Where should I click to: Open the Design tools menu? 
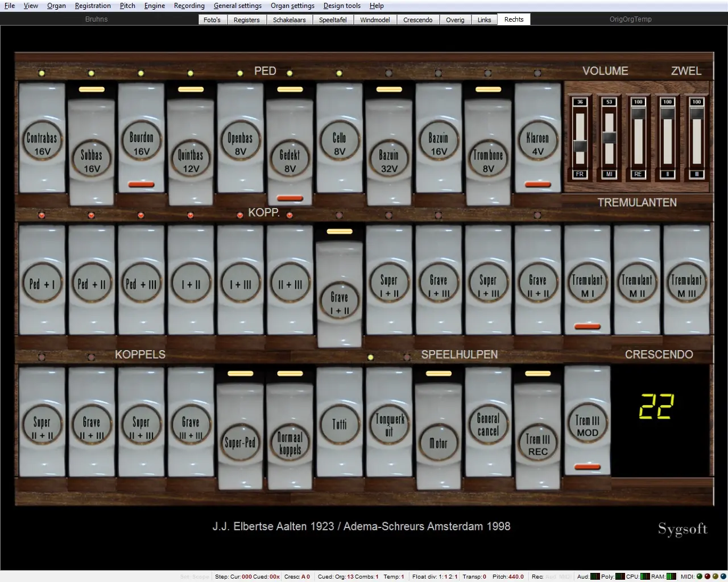click(x=342, y=6)
